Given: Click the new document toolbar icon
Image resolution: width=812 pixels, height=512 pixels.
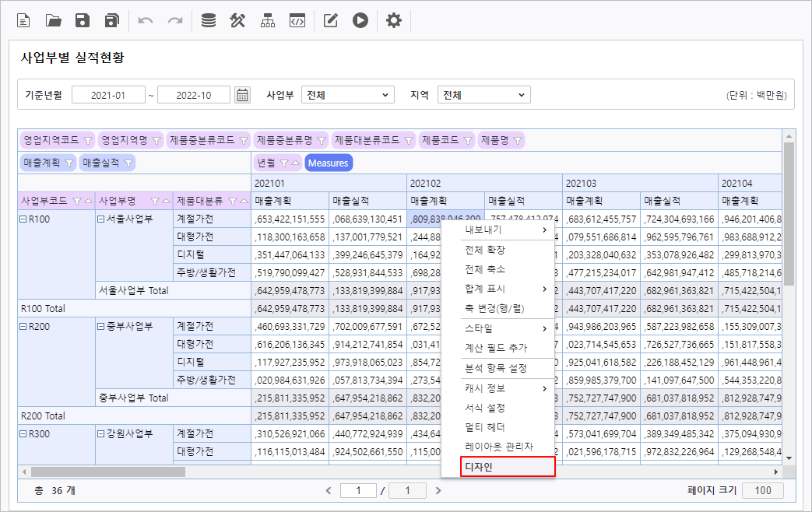Looking at the screenshot, I should pos(24,21).
